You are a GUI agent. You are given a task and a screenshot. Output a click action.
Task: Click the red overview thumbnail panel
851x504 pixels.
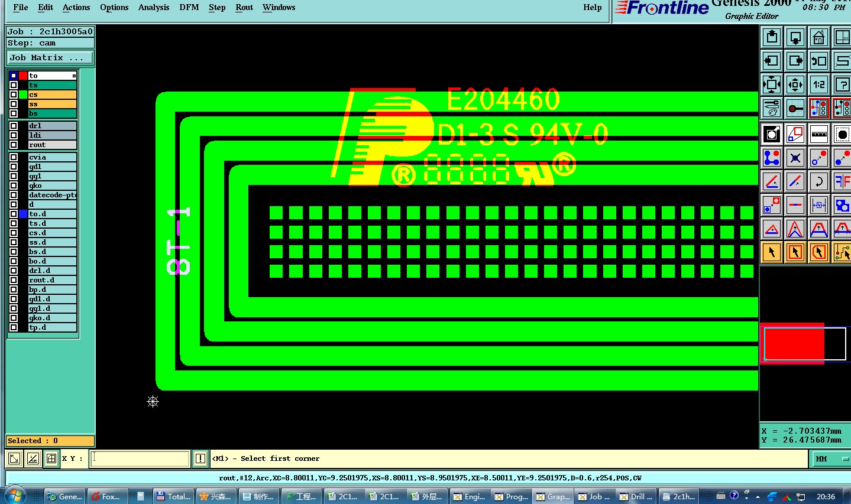[x=792, y=343]
